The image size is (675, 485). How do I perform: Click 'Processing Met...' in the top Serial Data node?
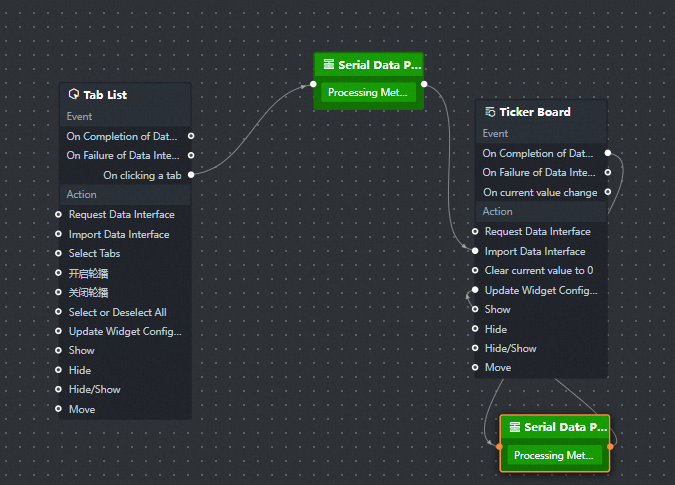(x=368, y=92)
